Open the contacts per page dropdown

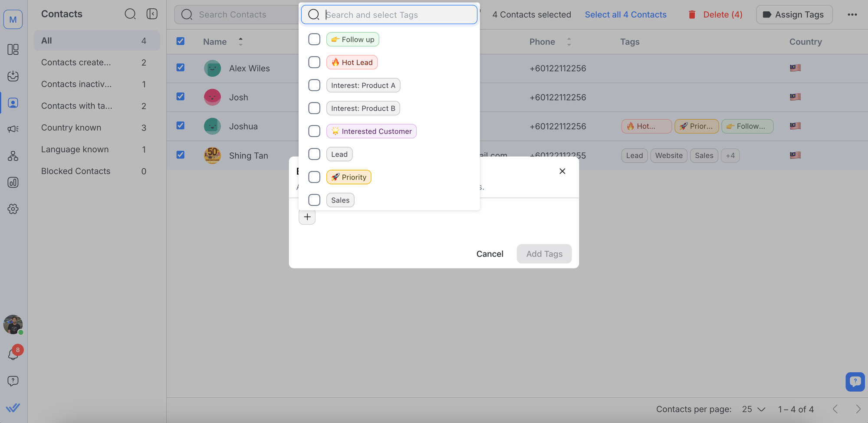(x=753, y=409)
